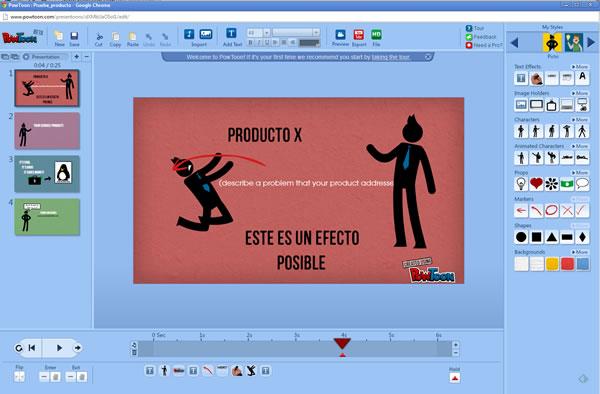The image size is (600, 394).
Task: Select slide 3 thumbnail with penguin
Action: pyautogui.click(x=47, y=174)
